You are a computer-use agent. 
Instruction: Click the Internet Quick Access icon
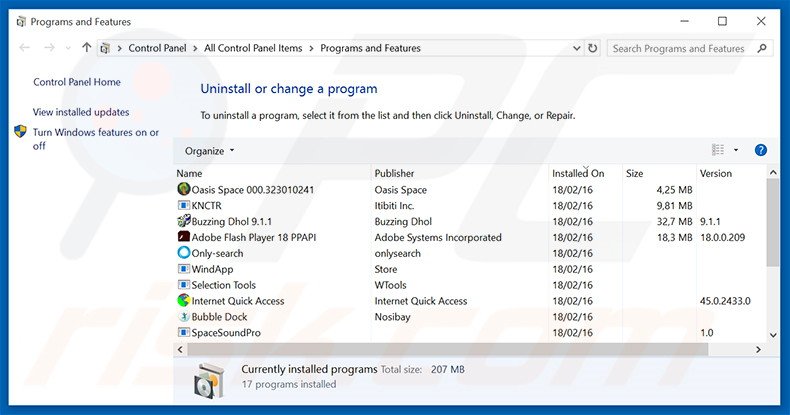pos(183,301)
